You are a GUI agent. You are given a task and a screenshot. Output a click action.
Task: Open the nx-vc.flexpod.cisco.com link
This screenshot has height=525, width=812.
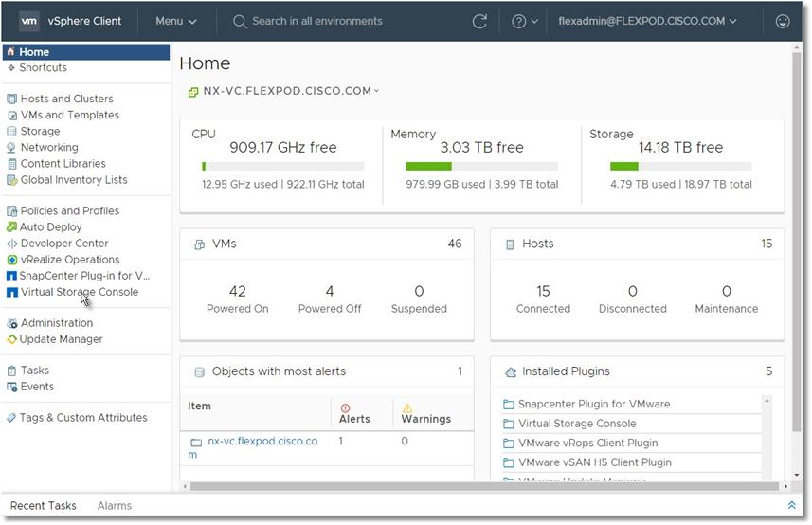(x=253, y=448)
